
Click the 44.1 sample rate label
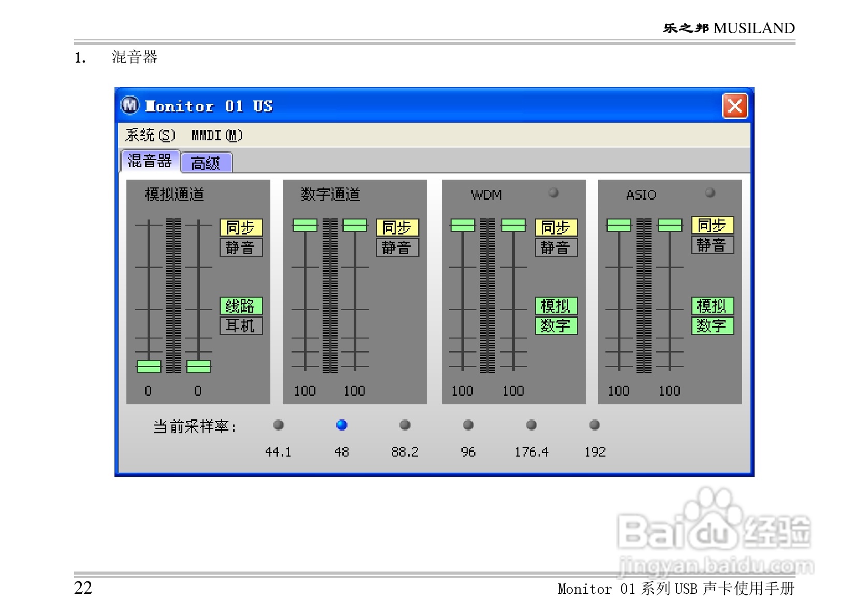pyautogui.click(x=278, y=452)
